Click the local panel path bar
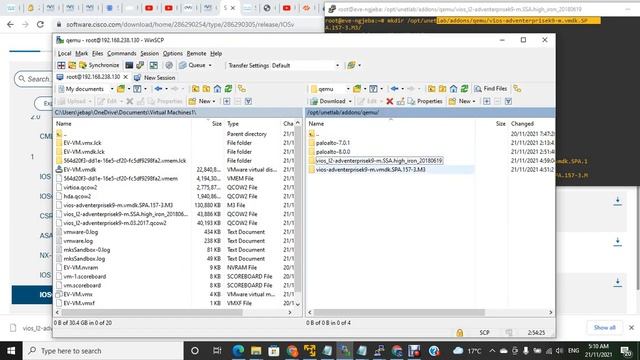 pos(178,112)
